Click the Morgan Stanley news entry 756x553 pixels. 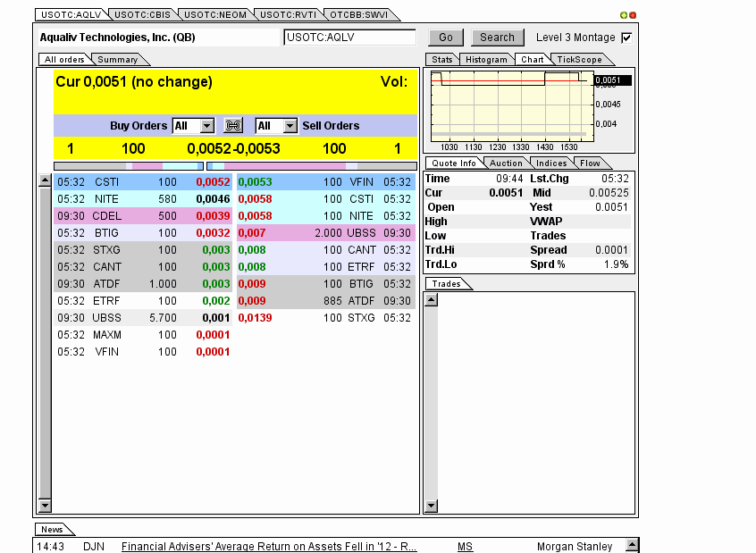point(575,546)
